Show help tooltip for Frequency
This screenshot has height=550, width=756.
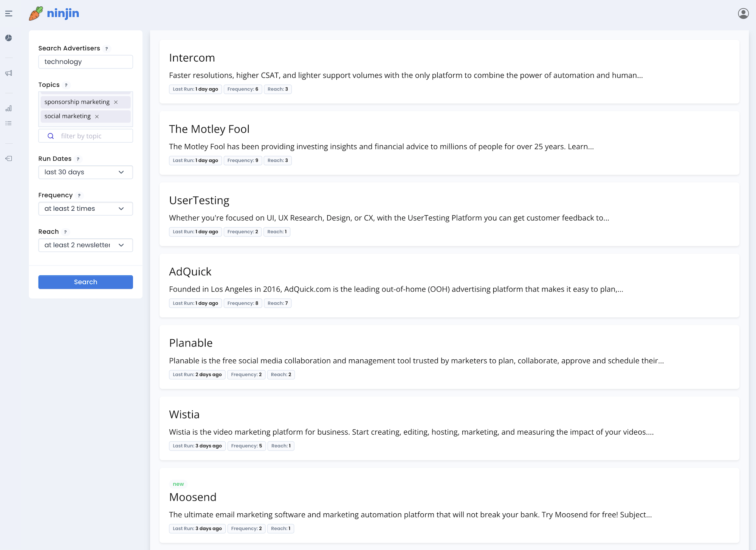79,196
